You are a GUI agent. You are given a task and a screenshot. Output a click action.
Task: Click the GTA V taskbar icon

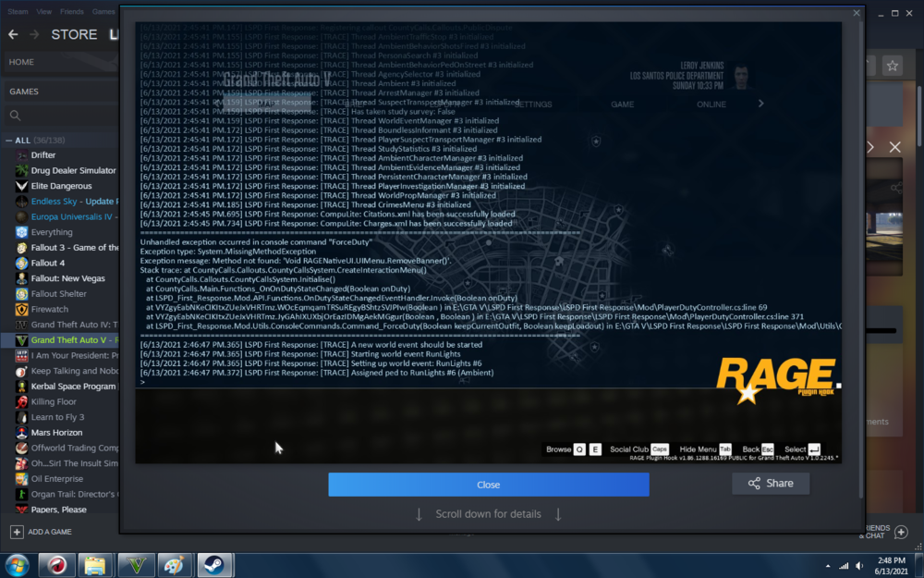click(x=136, y=566)
